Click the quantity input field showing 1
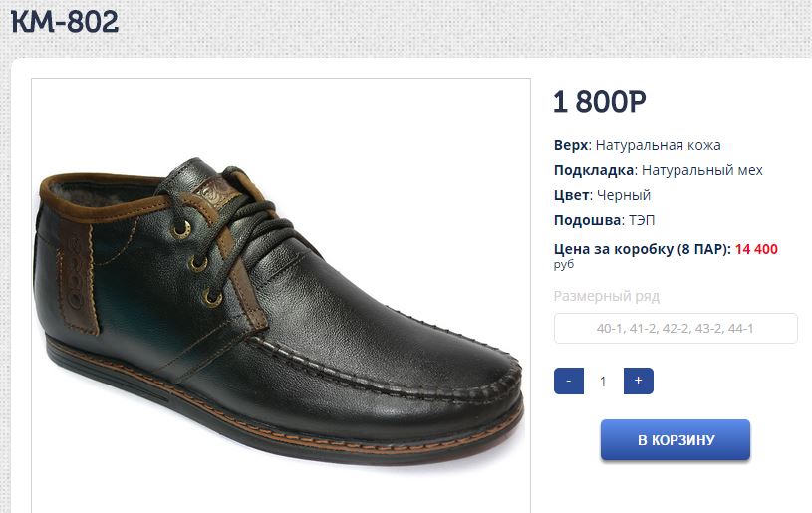The height and width of the screenshot is (513, 812). [x=603, y=381]
